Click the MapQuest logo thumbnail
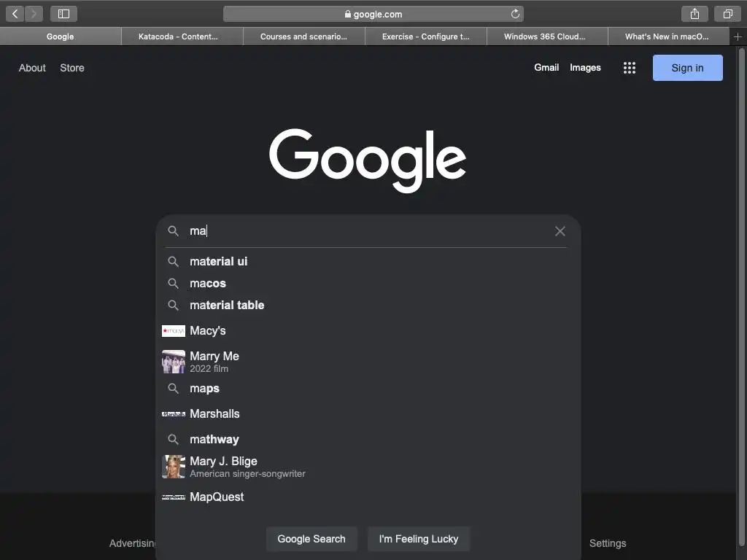 click(x=174, y=497)
